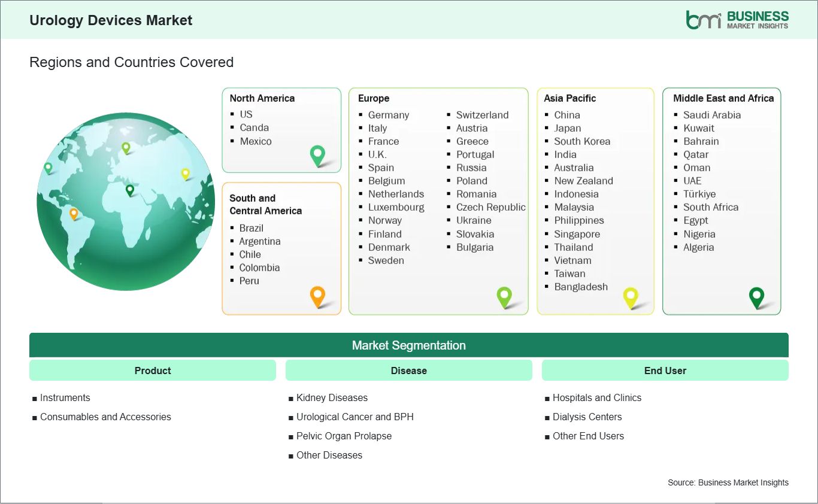This screenshot has height=504, width=818.
Task: Click the green North America location pin
Action: click(x=317, y=155)
